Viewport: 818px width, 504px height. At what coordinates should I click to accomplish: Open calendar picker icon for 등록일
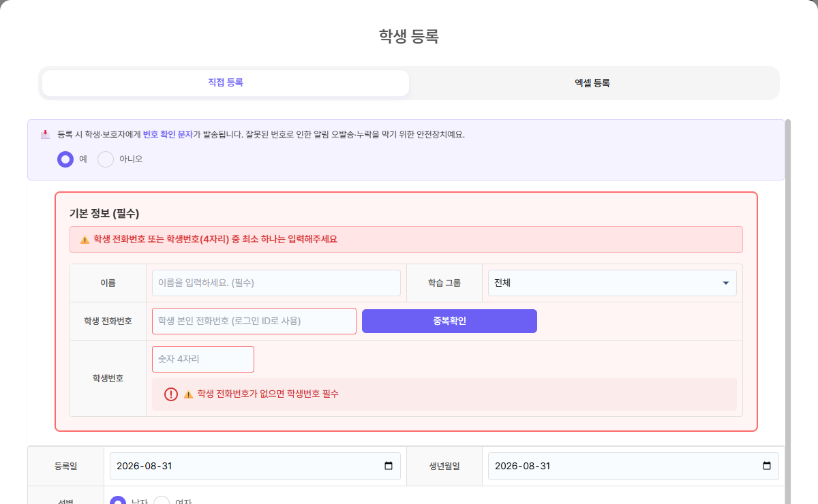point(389,466)
